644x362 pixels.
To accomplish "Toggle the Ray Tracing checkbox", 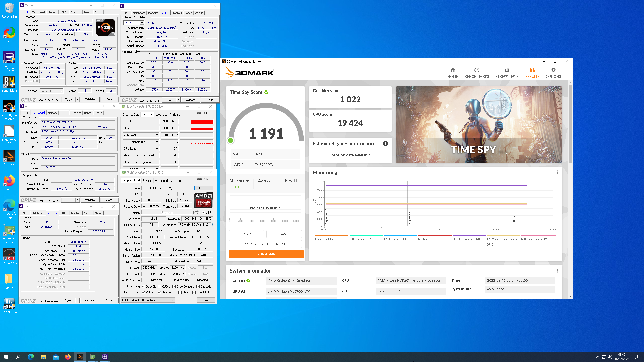I will (x=159, y=292).
